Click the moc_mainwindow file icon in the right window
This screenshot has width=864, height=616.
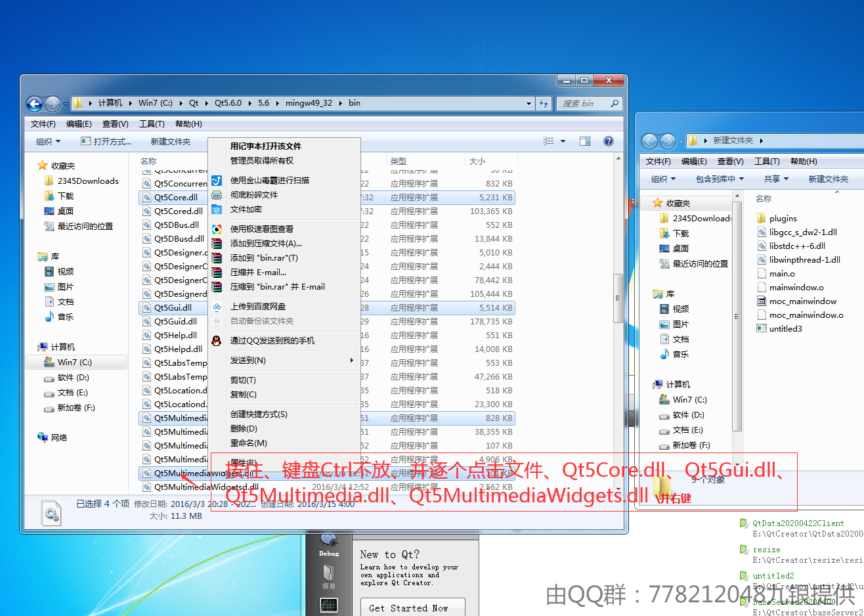click(x=762, y=301)
